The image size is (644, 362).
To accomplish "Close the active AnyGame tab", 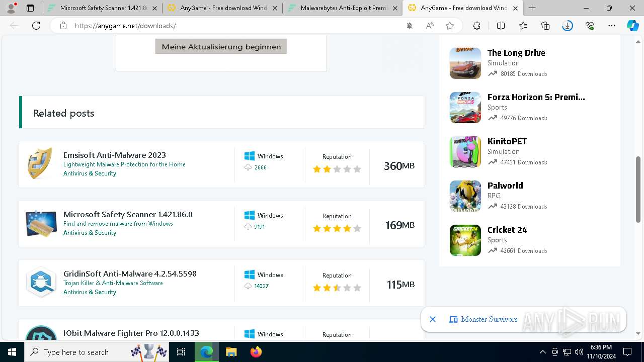I will [x=515, y=8].
